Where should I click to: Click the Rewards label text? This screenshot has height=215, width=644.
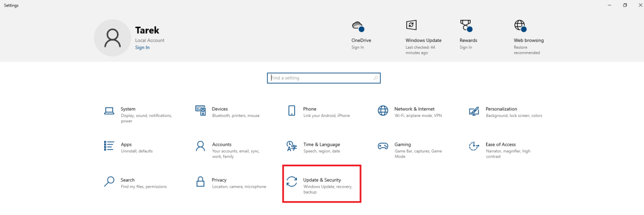(469, 40)
